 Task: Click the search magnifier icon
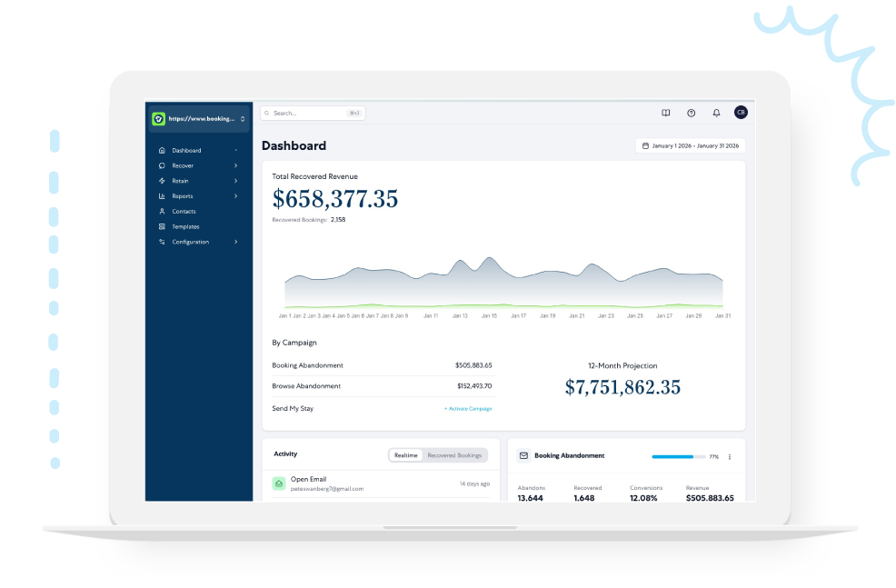click(267, 113)
